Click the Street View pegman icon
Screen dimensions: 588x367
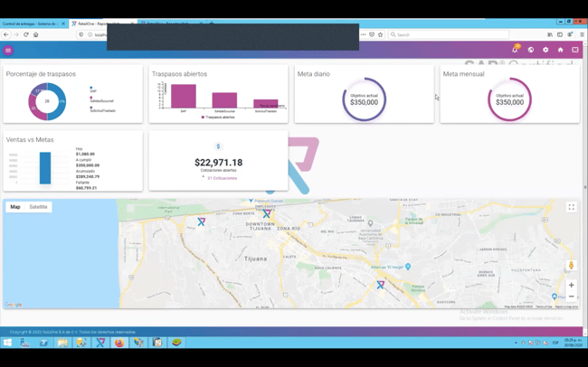[x=571, y=265]
